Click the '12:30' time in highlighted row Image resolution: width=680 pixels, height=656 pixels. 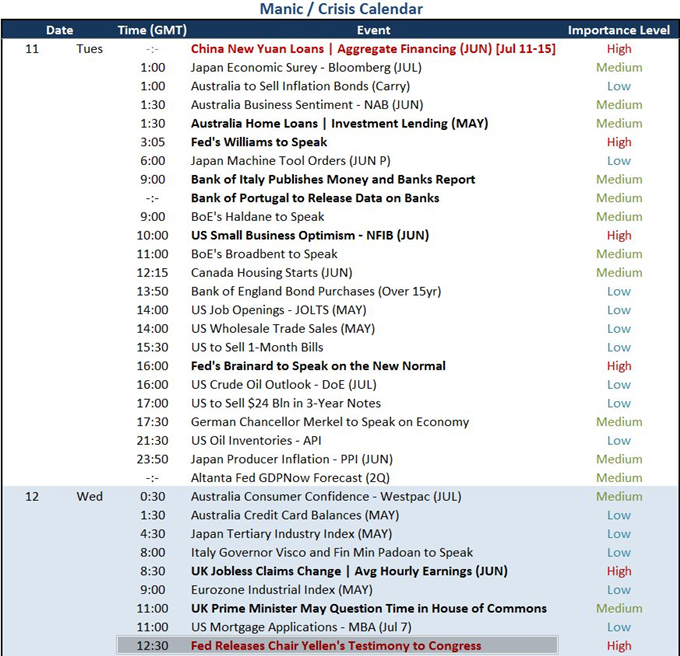click(152, 646)
